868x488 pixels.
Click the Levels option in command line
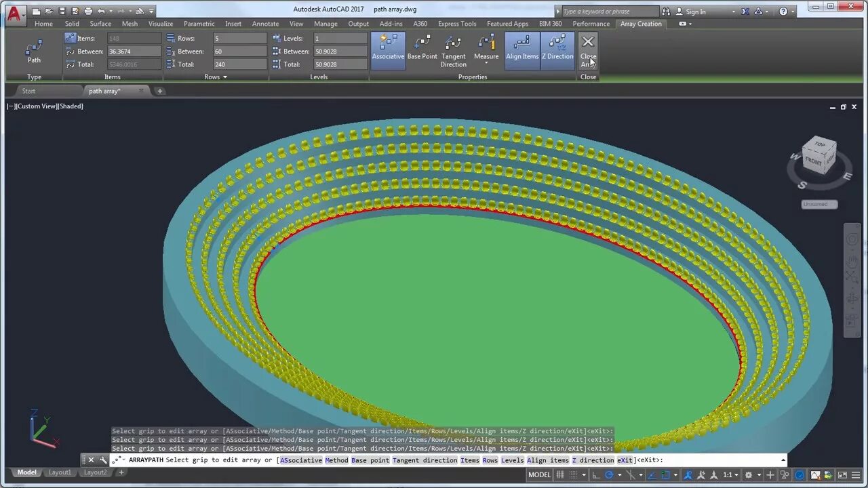pyautogui.click(x=513, y=460)
